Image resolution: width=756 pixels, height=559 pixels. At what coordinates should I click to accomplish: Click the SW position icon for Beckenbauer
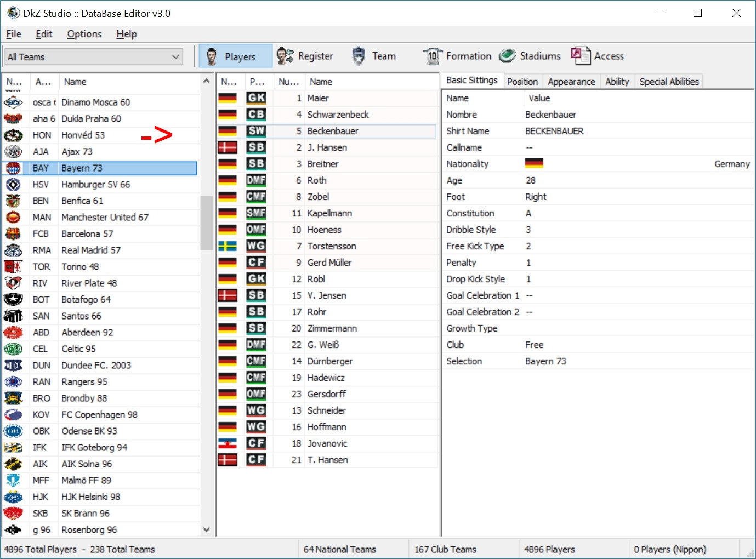point(256,131)
